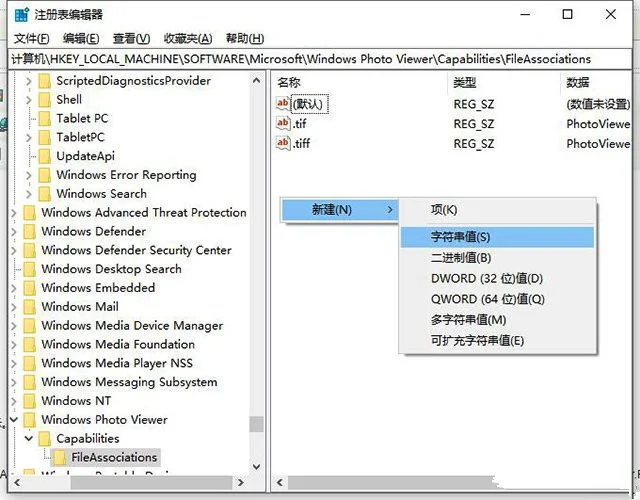640x500 pixels.
Task: Click the Registry Editor app icon in title bar
Action: point(16,14)
